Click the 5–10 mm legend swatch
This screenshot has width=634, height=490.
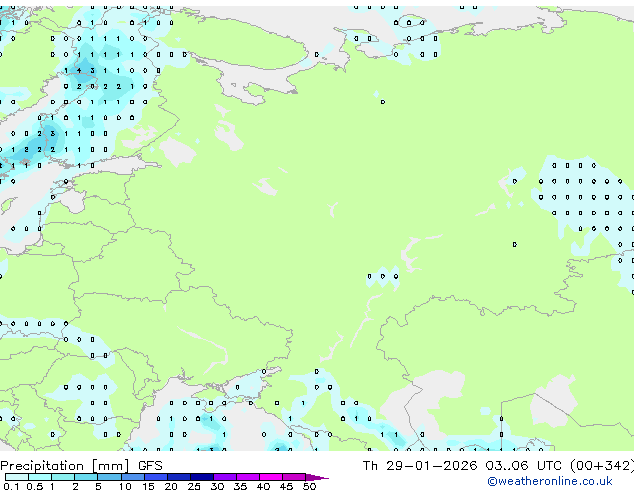coord(109,477)
